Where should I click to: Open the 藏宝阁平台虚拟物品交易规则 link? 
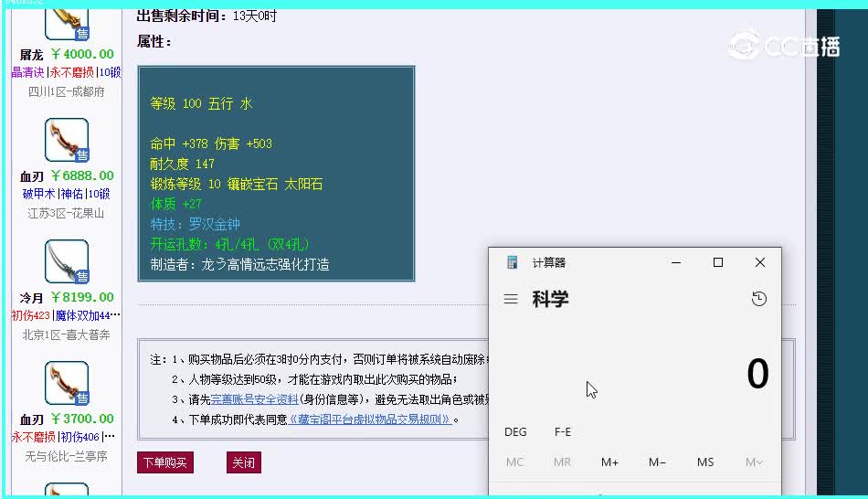click(x=370, y=419)
